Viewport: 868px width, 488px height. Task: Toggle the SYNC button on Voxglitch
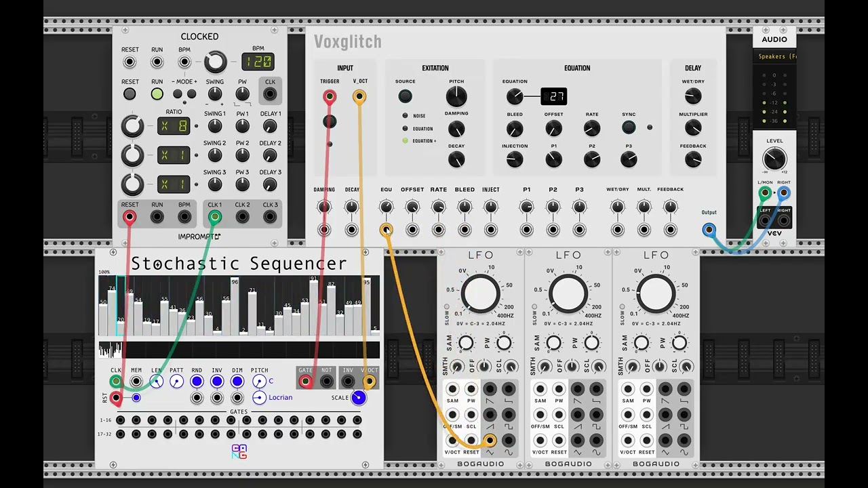(x=629, y=127)
